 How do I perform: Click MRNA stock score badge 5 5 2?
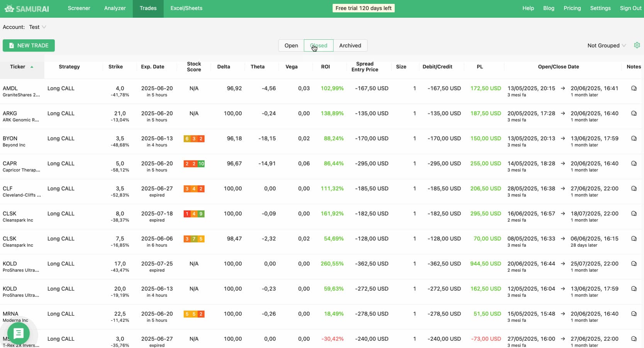coord(194,314)
